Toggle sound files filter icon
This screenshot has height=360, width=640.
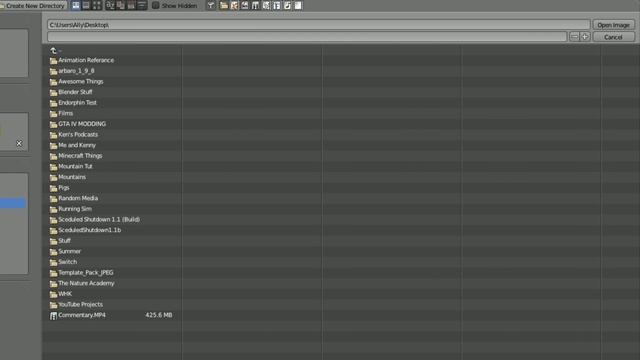click(x=287, y=5)
